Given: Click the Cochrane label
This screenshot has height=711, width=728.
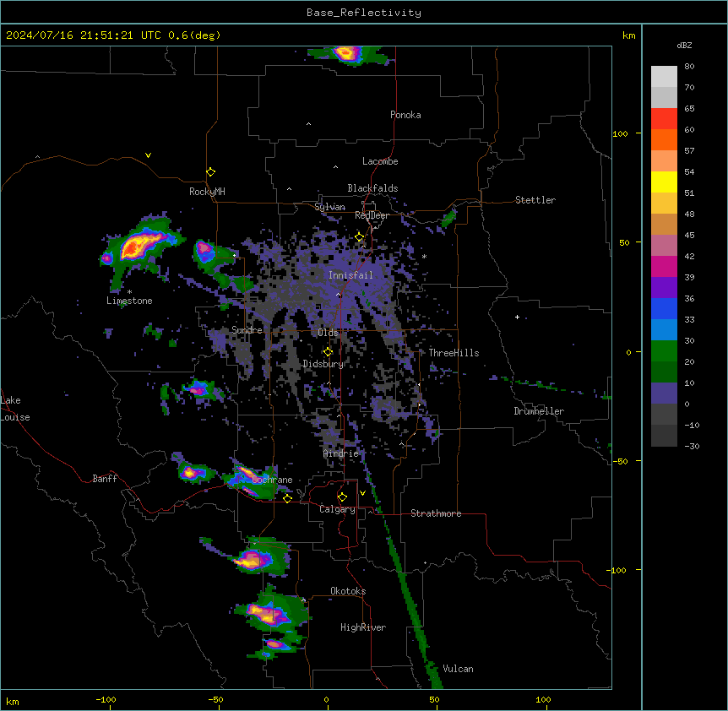Looking at the screenshot, I should point(272,480).
